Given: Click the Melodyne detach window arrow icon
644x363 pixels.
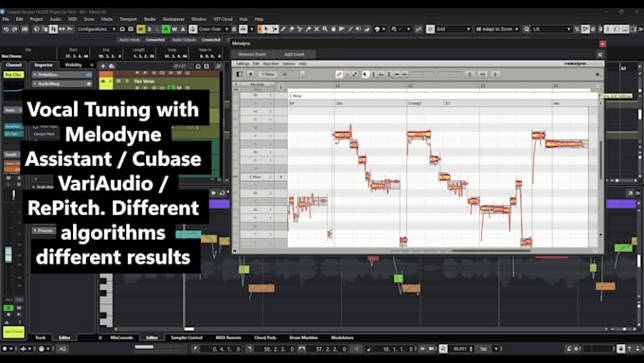Looking at the screenshot, I should coord(600,54).
